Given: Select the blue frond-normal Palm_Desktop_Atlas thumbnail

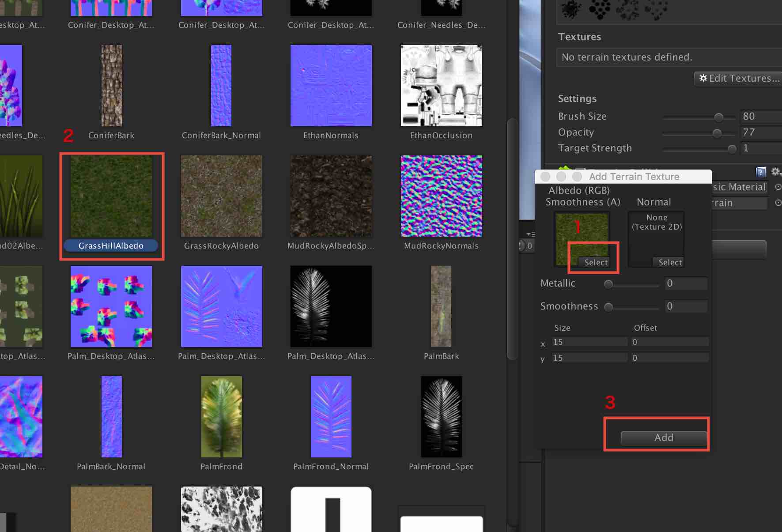Looking at the screenshot, I should coord(222,306).
